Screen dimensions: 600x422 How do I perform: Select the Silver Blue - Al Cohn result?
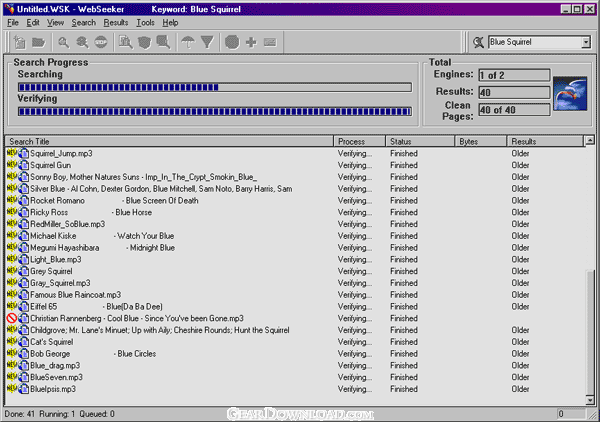161,189
